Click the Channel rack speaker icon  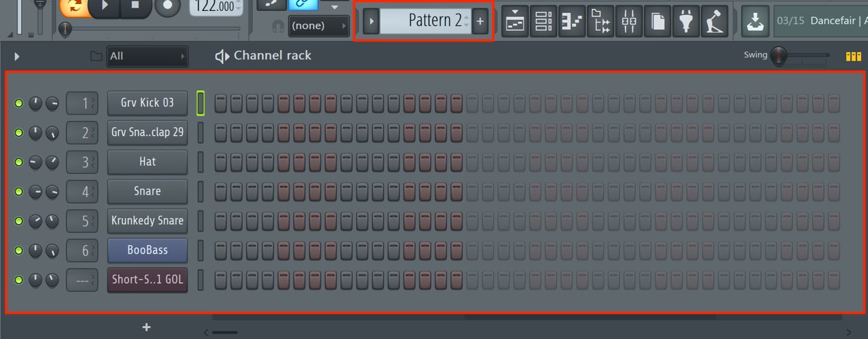click(222, 56)
